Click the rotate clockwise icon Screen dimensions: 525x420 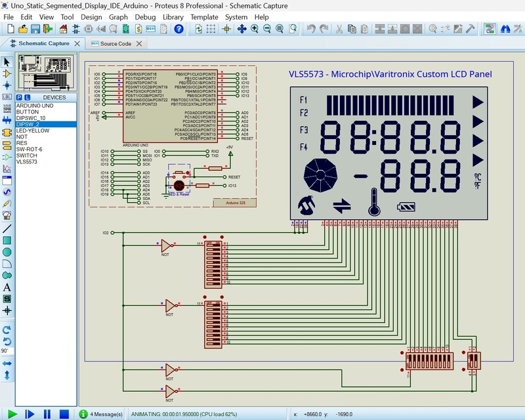[x=7, y=329]
